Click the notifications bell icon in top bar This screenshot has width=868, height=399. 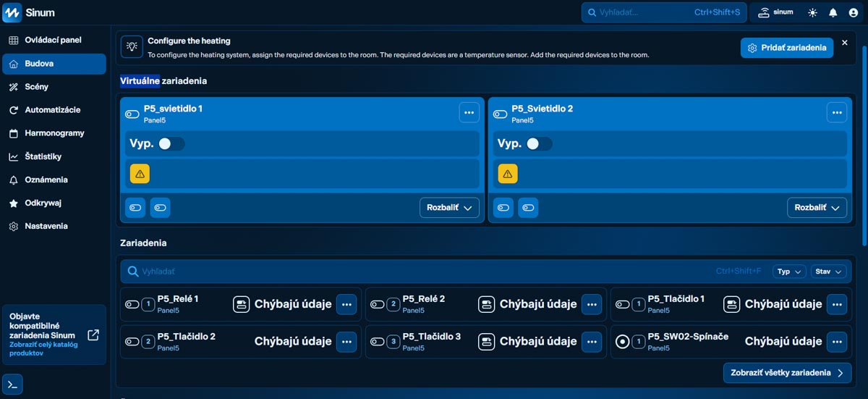(x=833, y=13)
